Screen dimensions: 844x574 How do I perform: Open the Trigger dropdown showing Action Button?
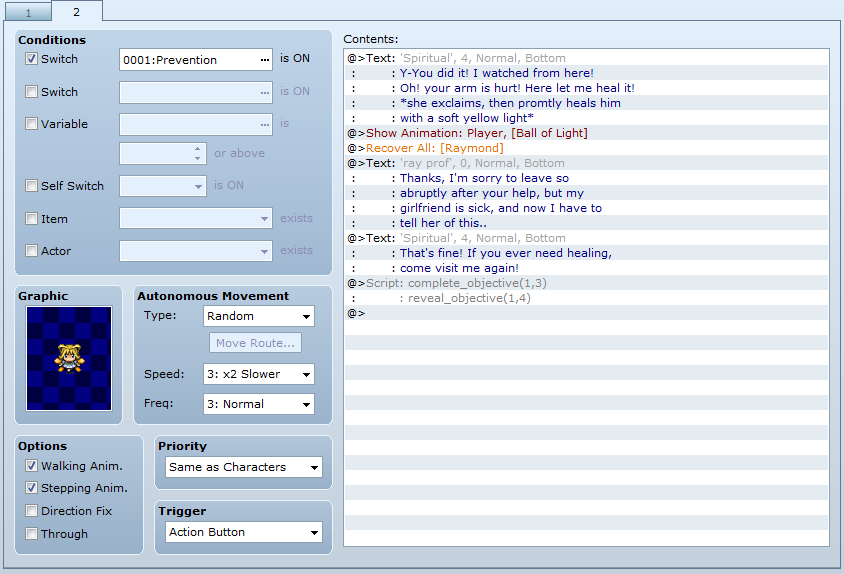pyautogui.click(x=244, y=532)
